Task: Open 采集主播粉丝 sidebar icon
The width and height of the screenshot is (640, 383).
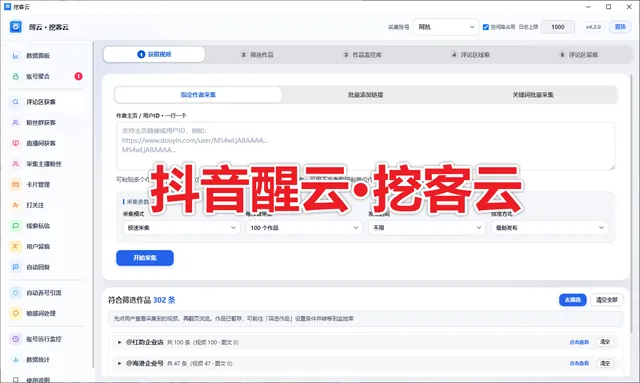Action: (16, 164)
